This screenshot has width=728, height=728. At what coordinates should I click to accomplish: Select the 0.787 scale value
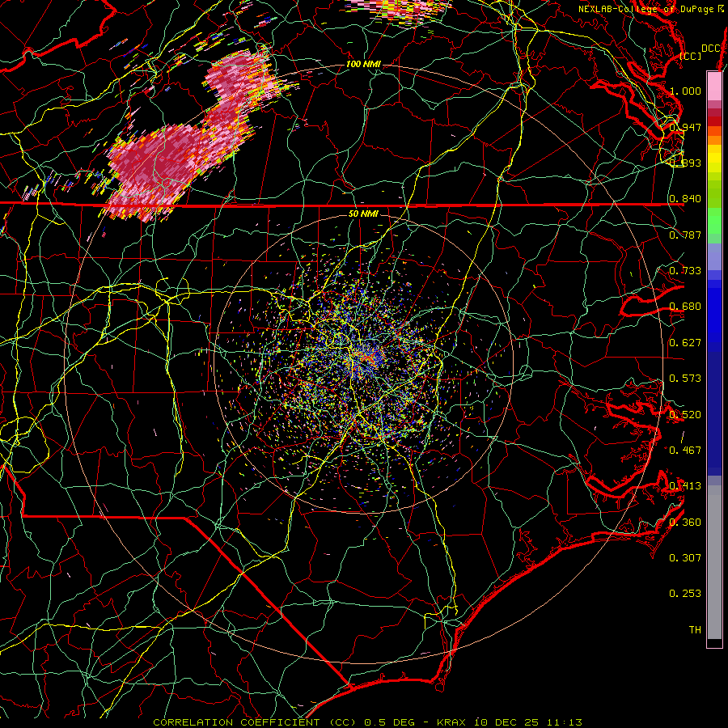pos(685,235)
